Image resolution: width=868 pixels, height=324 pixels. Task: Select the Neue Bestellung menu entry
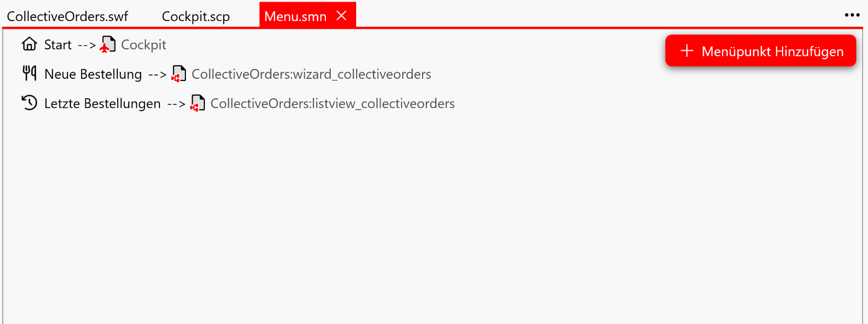[x=93, y=74]
